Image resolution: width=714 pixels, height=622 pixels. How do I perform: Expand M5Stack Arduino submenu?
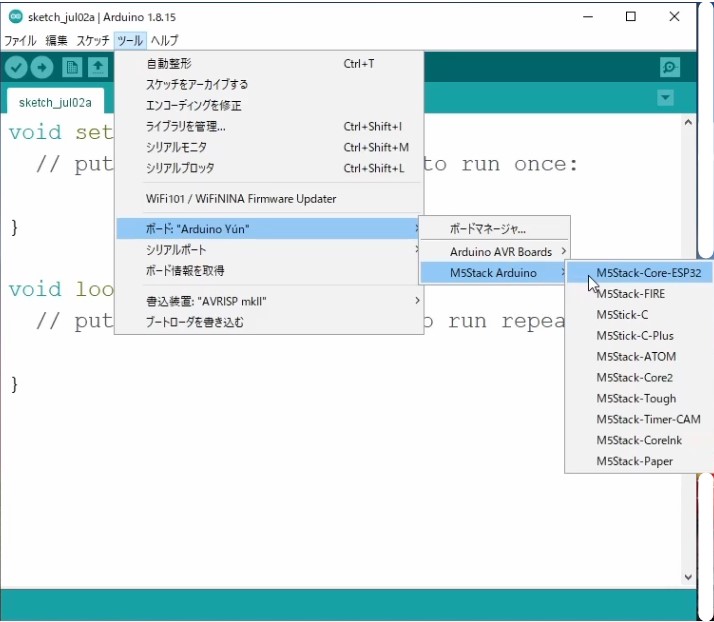(x=495, y=273)
